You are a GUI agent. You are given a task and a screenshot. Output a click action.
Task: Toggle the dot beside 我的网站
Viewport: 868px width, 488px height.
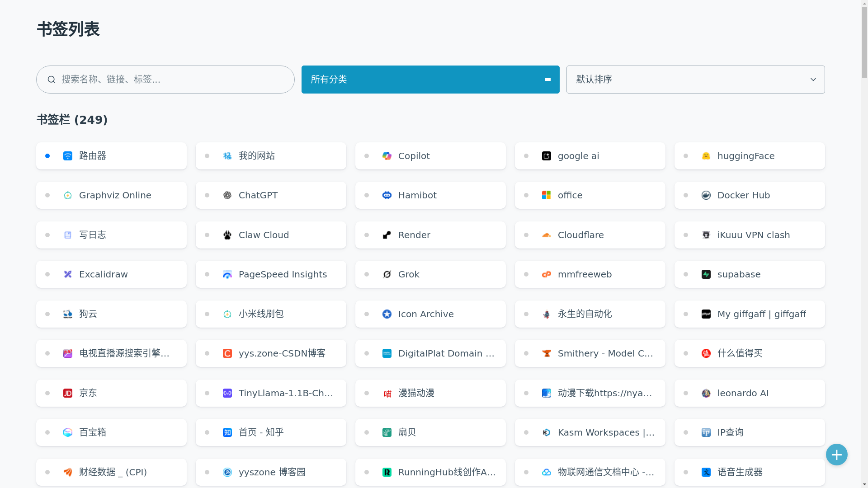207,156
